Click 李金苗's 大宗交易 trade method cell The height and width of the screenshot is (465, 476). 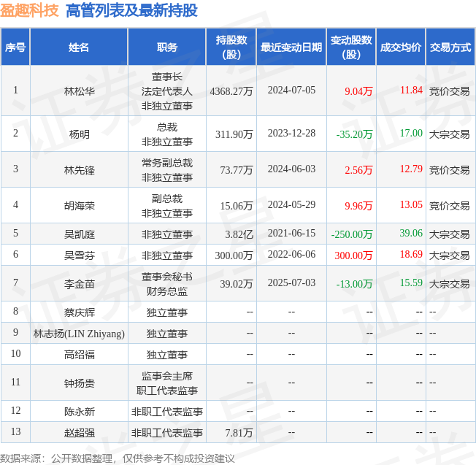click(449, 284)
